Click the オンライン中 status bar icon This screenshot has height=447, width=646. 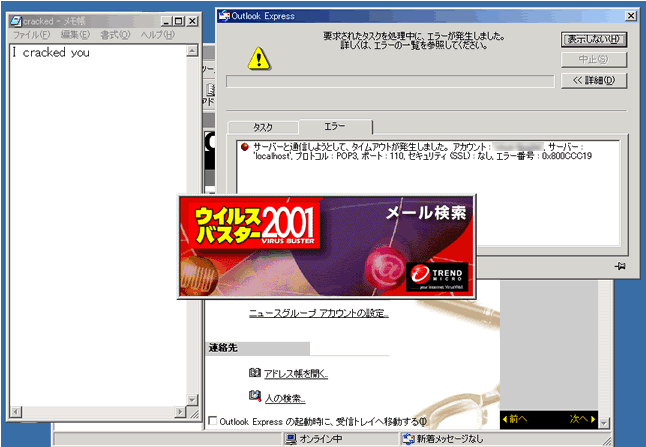point(291,439)
